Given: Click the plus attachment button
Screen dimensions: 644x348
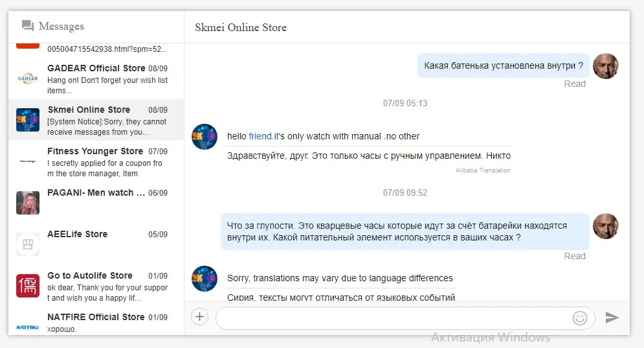Looking at the screenshot, I should coord(199,317).
